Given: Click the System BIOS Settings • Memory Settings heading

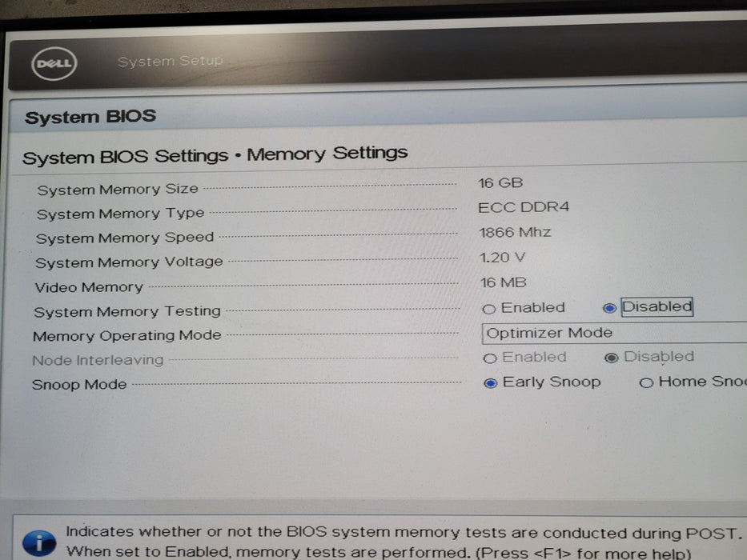Looking at the screenshot, I should click(215, 154).
